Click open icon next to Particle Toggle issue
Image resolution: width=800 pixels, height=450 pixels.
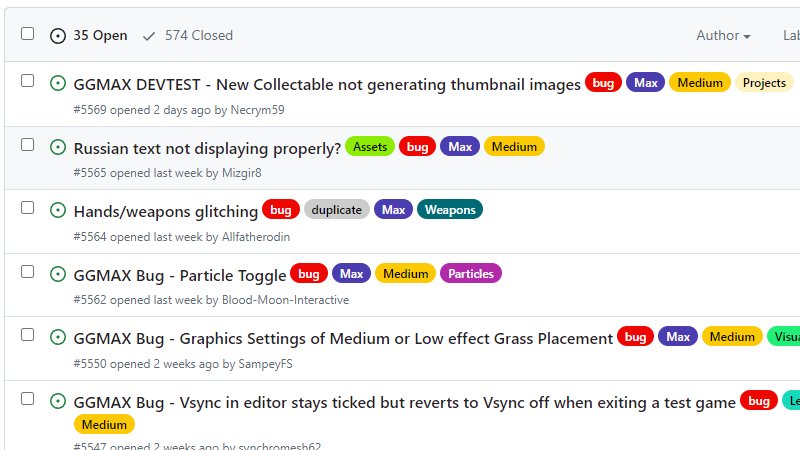(58, 274)
